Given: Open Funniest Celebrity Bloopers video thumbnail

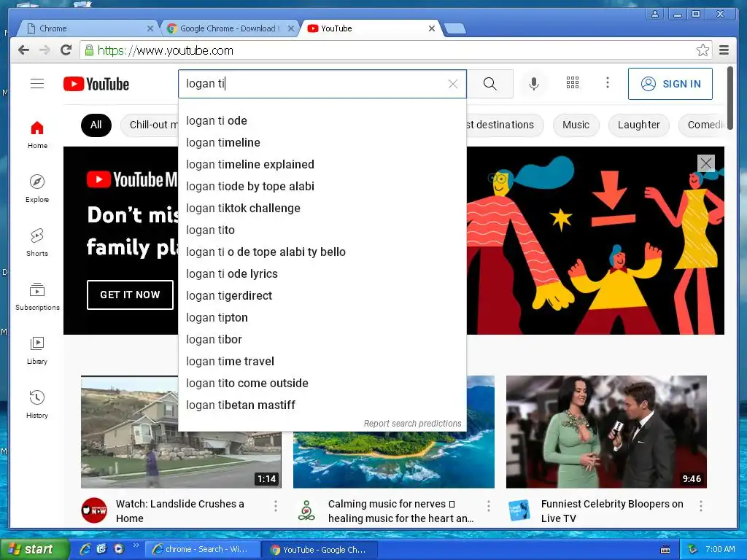Looking at the screenshot, I should pos(606,432).
